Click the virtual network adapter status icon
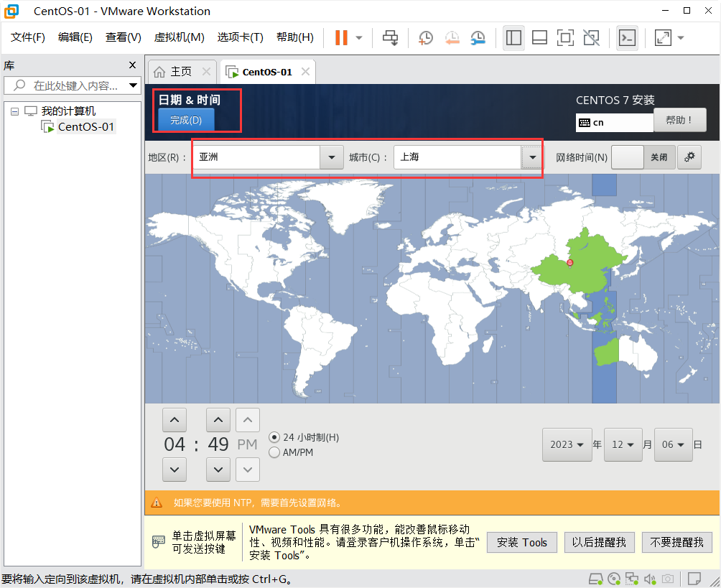This screenshot has width=721, height=588. [633, 579]
